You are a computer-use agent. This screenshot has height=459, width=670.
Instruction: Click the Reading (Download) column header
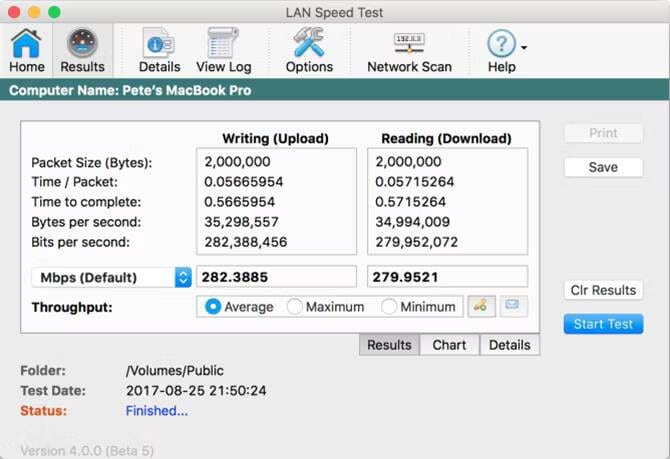tap(447, 138)
